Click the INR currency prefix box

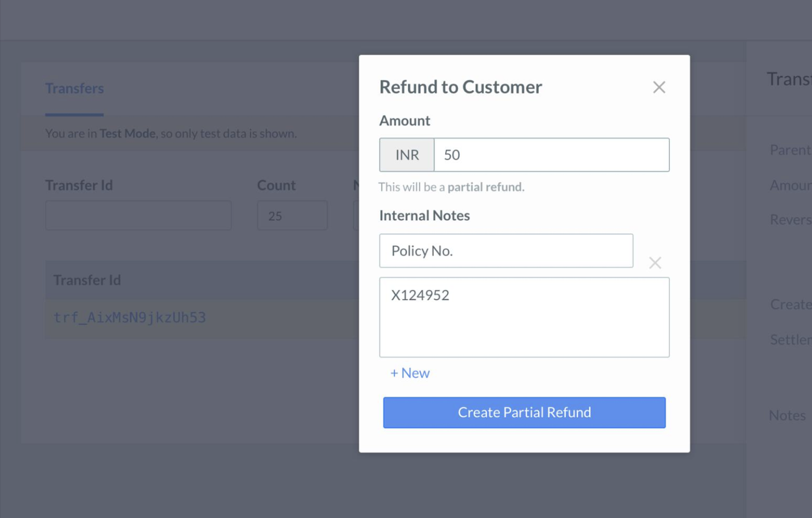pyautogui.click(x=407, y=155)
